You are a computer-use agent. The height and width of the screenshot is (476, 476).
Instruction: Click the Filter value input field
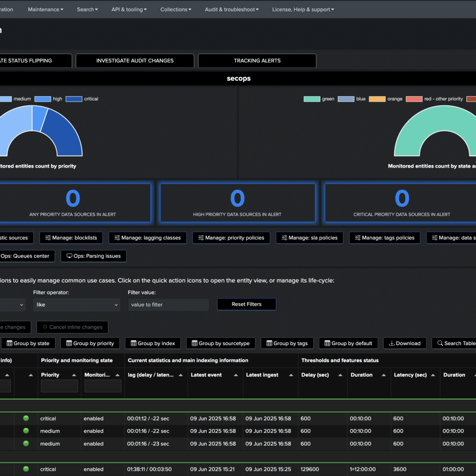coord(168,305)
